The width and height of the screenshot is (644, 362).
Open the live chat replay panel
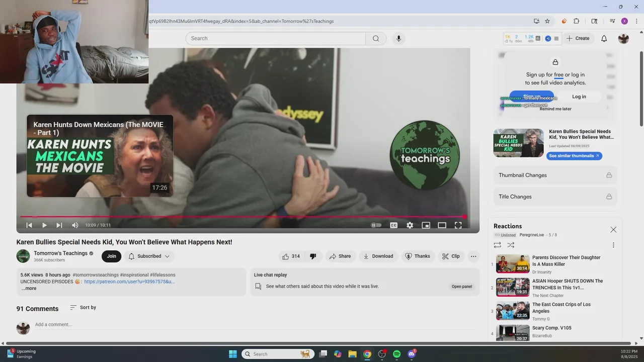pyautogui.click(x=461, y=287)
